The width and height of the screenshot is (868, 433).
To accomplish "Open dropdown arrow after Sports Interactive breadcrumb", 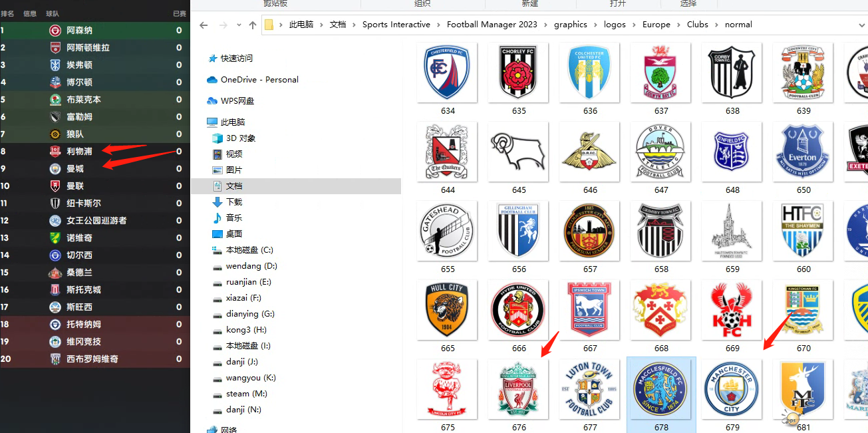I will (x=439, y=25).
